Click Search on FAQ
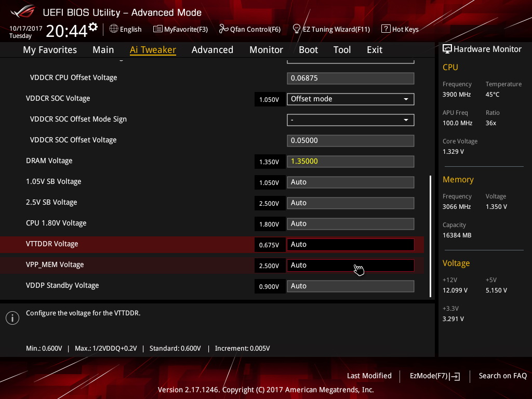 [502, 376]
